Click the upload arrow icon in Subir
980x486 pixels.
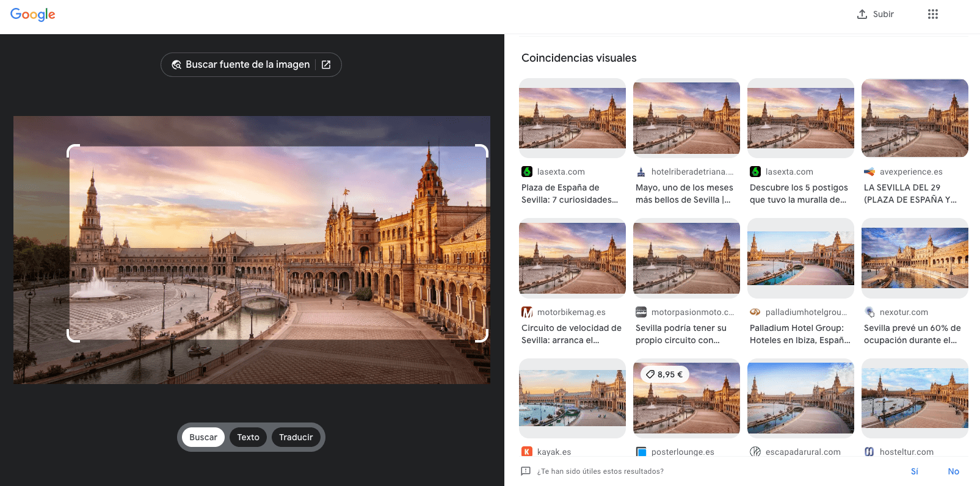tap(862, 14)
